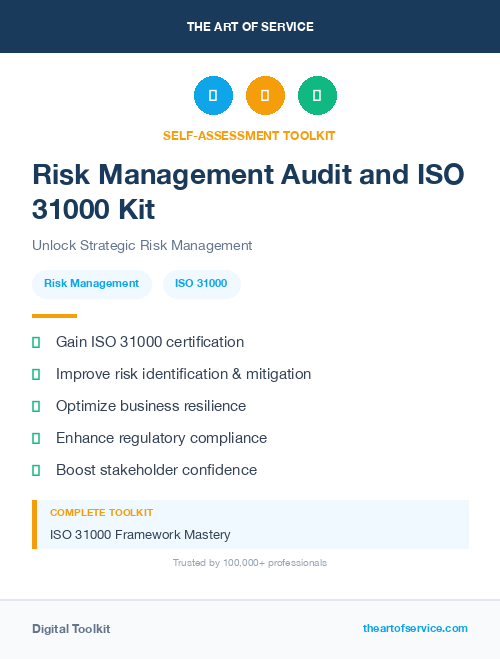Screen dimensions: 500x659
Task: Click the header text The Art of Service
Action: (x=250, y=27)
